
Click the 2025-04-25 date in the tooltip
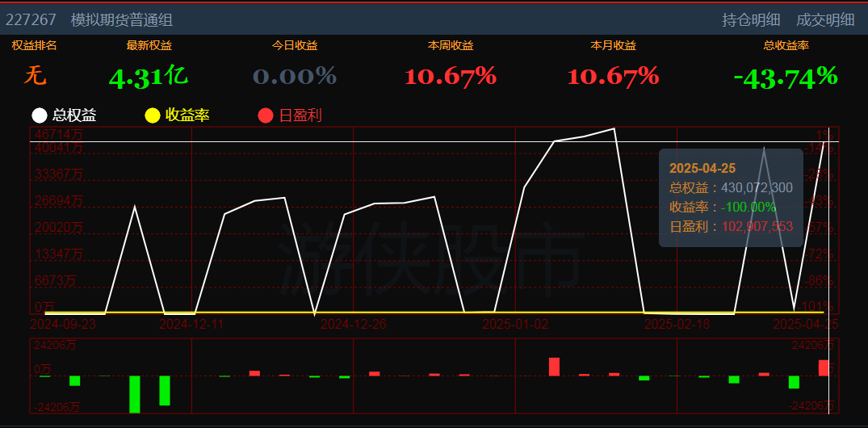[702, 168]
